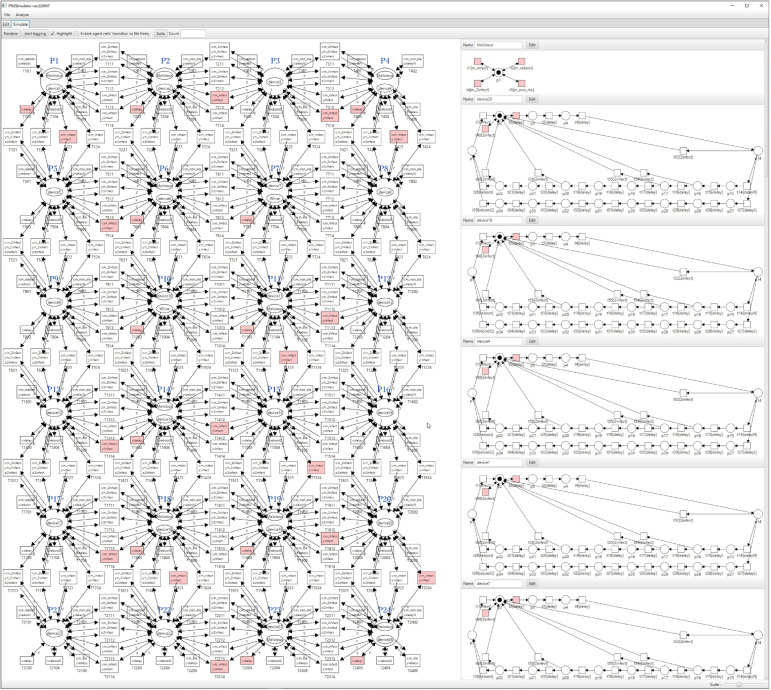Select the Simulate tab
Image resolution: width=771 pixels, height=690 pixels.
pyautogui.click(x=21, y=24)
